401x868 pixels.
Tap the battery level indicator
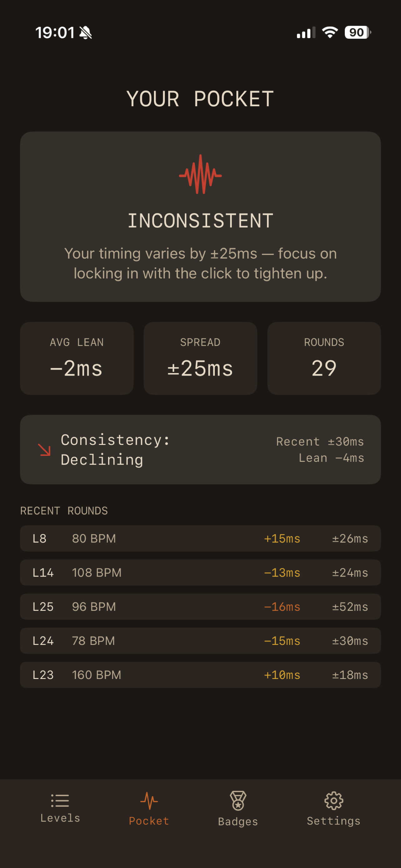[x=357, y=32]
